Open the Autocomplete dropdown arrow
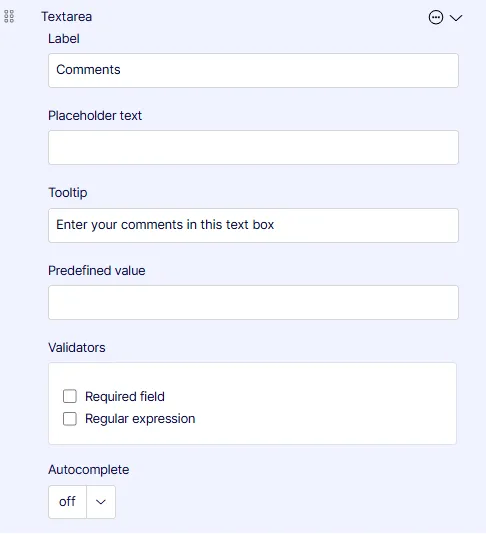The width and height of the screenshot is (486, 534). click(101, 502)
